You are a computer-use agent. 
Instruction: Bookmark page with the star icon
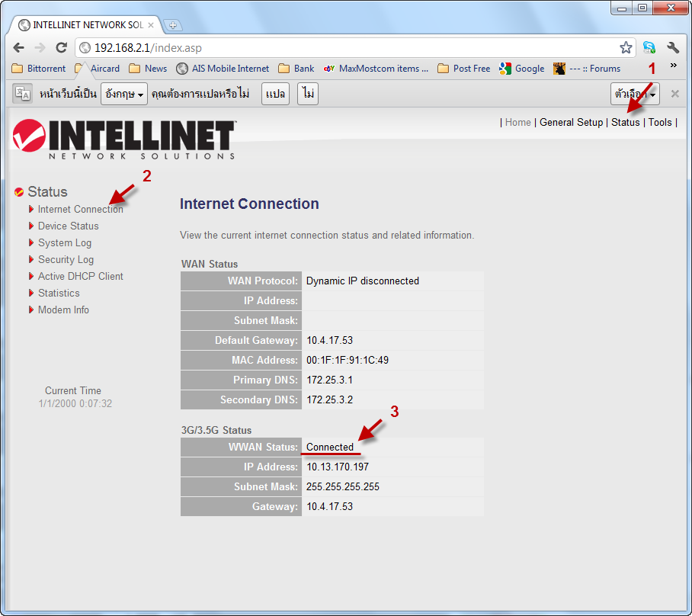626,48
